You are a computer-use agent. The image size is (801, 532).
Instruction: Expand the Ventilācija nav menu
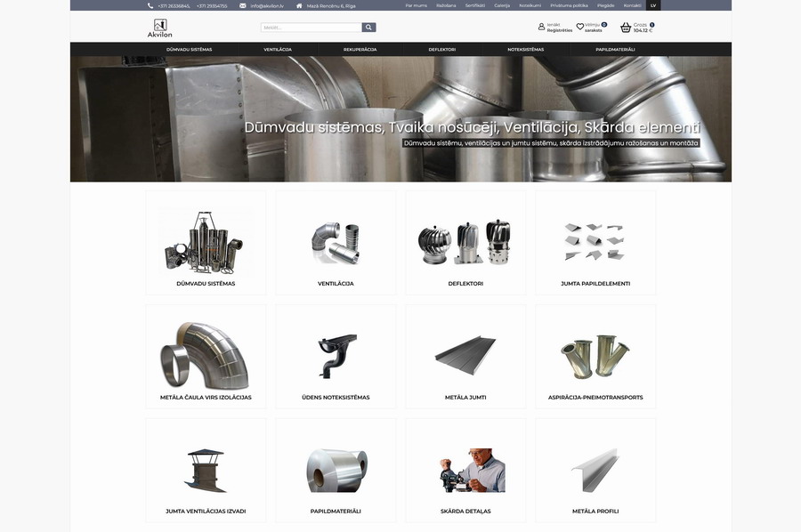point(278,50)
